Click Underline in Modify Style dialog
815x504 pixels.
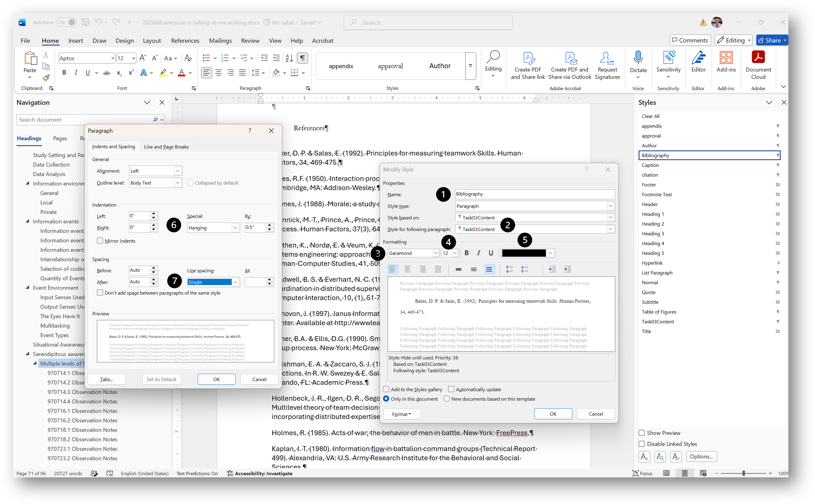tap(491, 253)
